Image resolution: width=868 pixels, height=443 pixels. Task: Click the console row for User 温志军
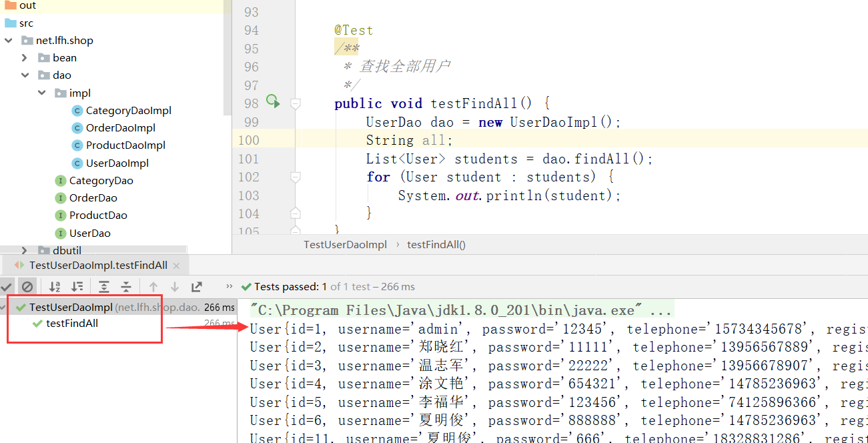[x=558, y=366]
